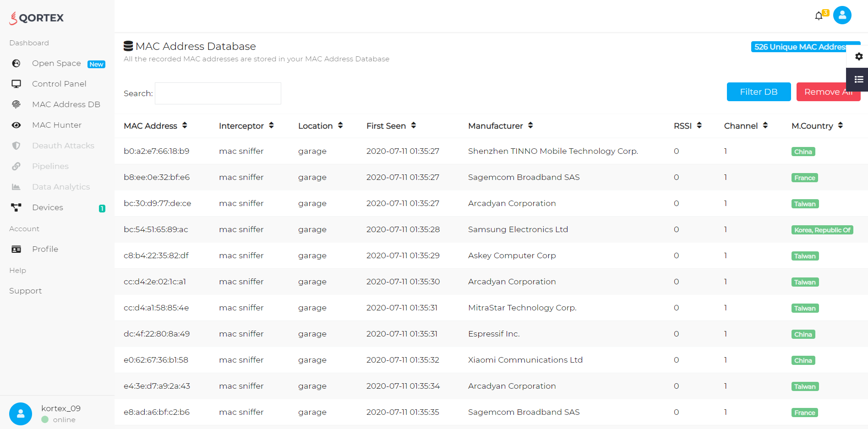
Task: Open the user avatar menu top right
Action: coord(842,15)
